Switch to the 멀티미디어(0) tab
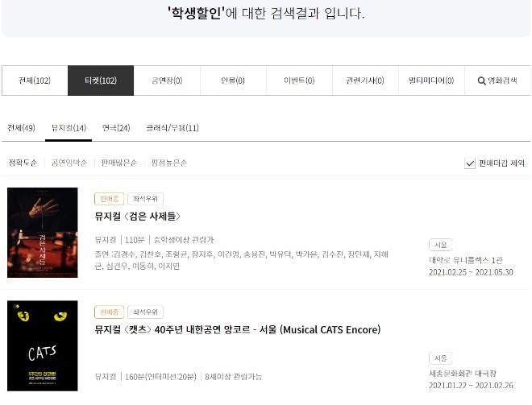This screenshot has height=405, width=532. click(x=431, y=81)
